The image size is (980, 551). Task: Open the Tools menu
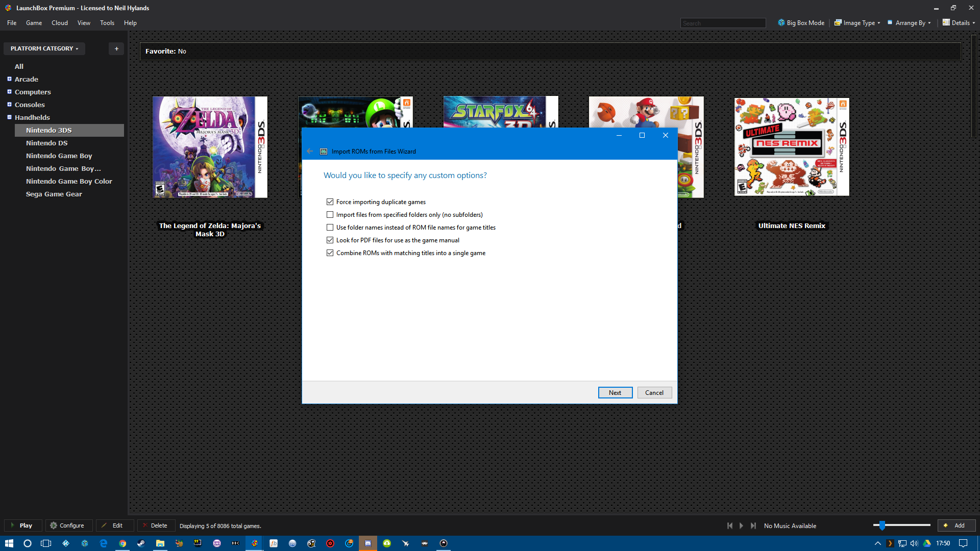(107, 22)
